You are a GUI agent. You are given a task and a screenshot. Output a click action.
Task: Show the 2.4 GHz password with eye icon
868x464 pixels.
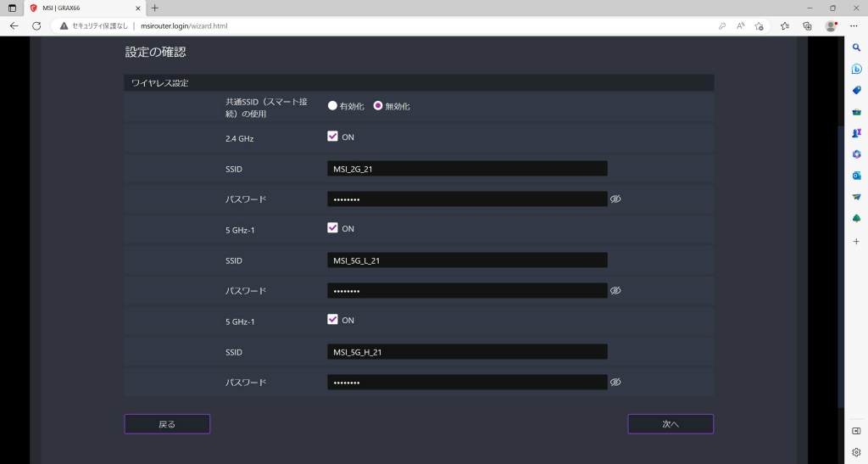click(615, 198)
